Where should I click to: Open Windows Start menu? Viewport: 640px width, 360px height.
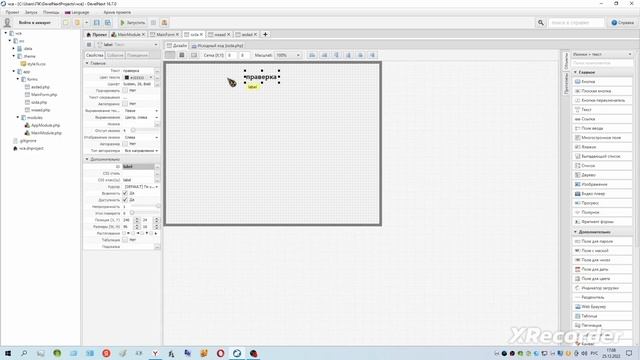point(7,353)
